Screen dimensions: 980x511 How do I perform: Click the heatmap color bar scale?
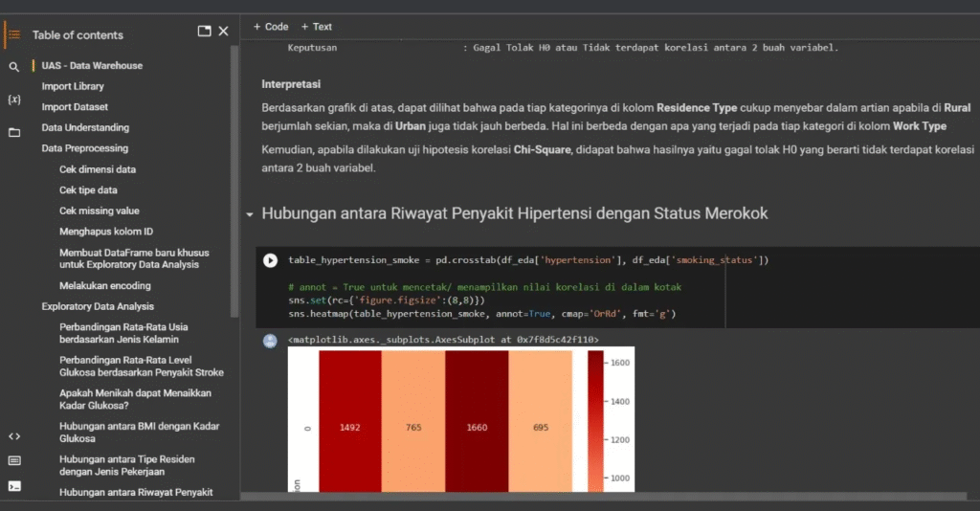point(595,421)
